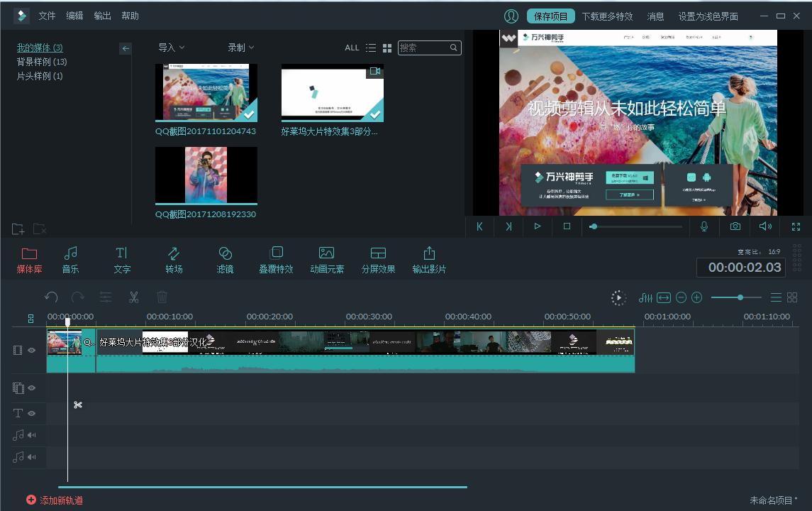Image resolution: width=812 pixels, height=511 pixels.
Task: Collapse the media library sidebar arrow
Action: 126,48
